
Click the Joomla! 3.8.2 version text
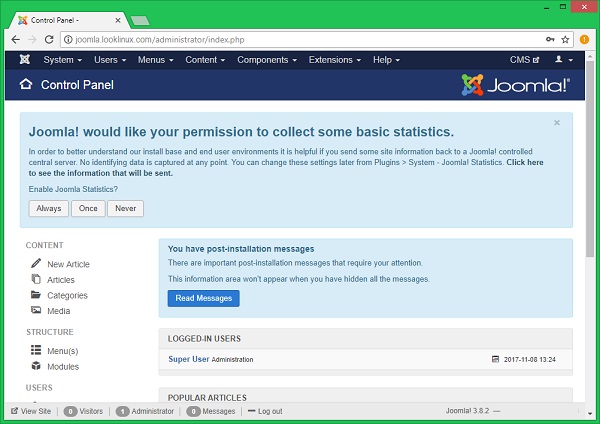(467, 411)
